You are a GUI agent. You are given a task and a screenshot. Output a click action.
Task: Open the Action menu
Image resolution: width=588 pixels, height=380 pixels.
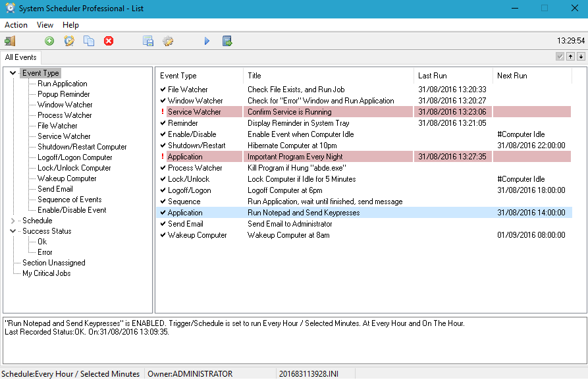[x=16, y=25]
